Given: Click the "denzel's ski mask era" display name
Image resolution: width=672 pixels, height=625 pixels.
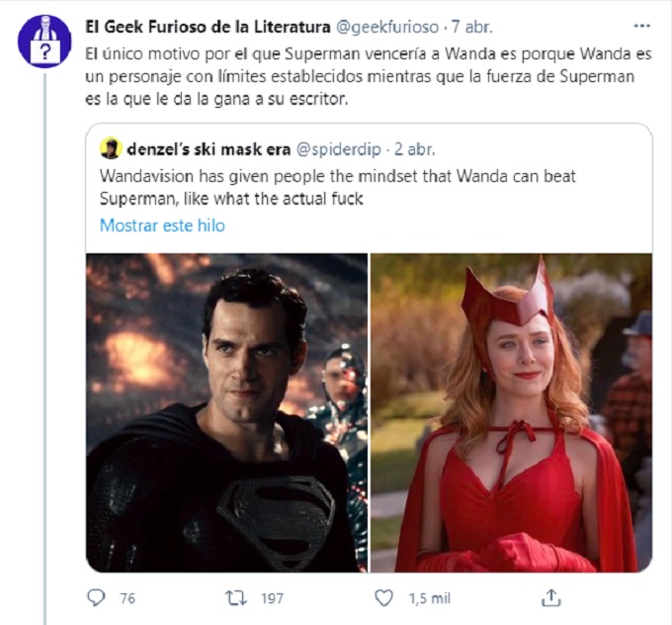Looking at the screenshot, I should point(209,149).
